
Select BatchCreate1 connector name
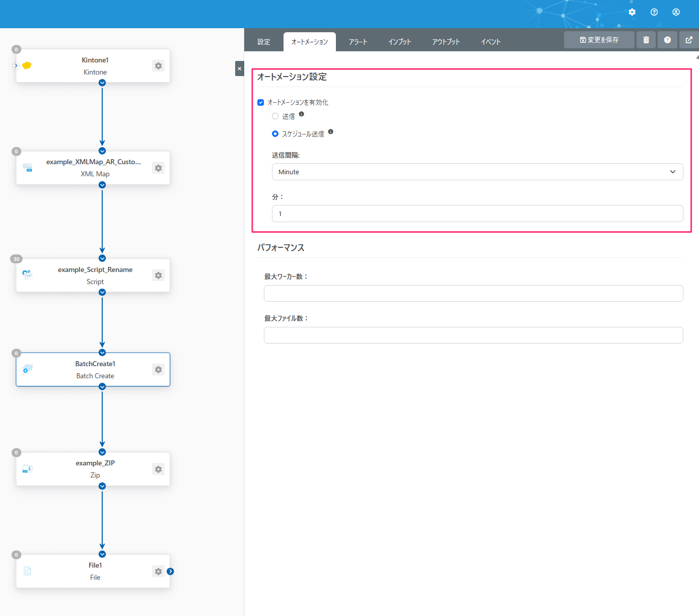click(x=95, y=364)
